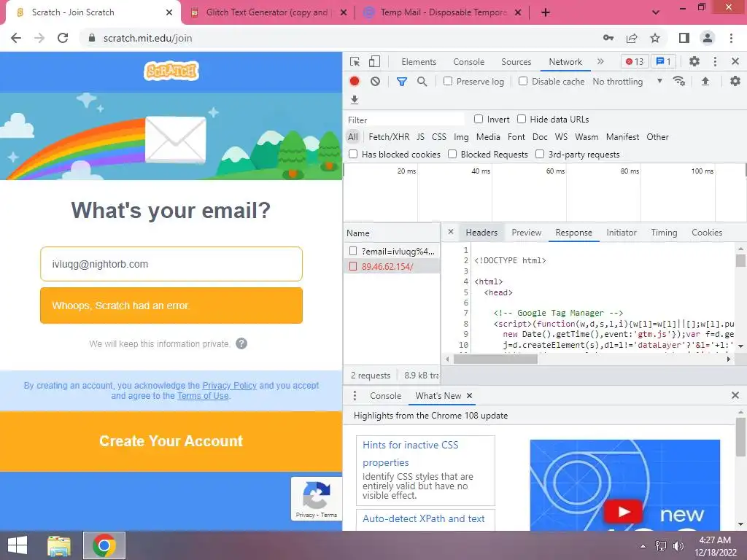This screenshot has height=560, width=747.
Task: Click the email address input field
Action: [x=171, y=264]
